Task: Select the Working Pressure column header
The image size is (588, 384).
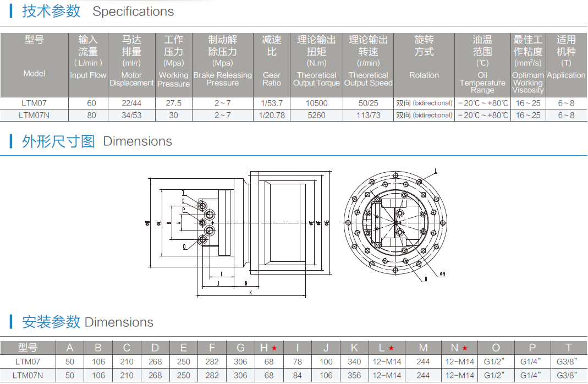Action: [174, 65]
